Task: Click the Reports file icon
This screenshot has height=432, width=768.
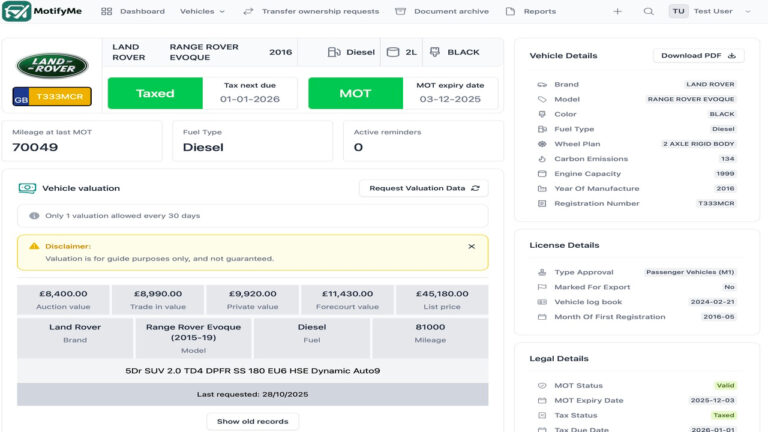Action: (x=510, y=11)
